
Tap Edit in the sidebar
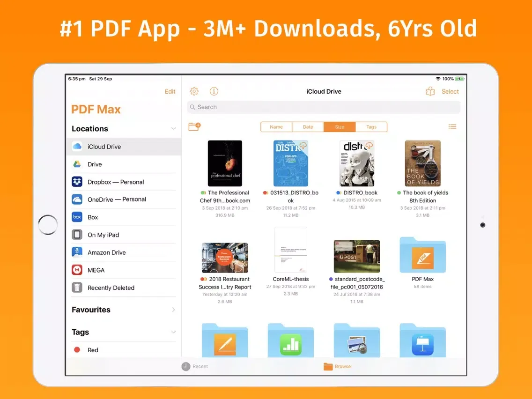tap(170, 92)
